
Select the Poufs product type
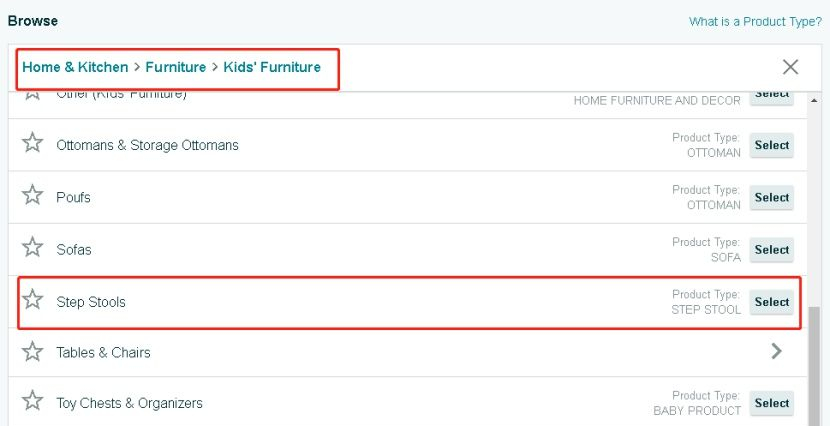[x=772, y=197]
